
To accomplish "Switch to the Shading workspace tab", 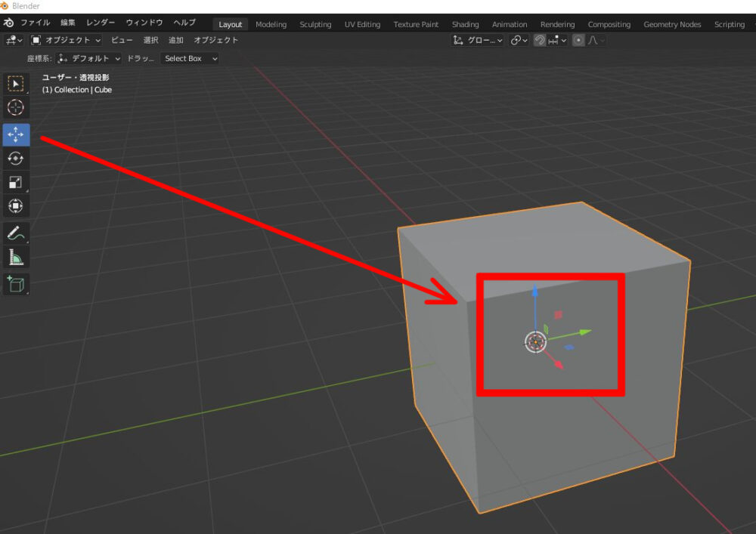I will pos(465,25).
